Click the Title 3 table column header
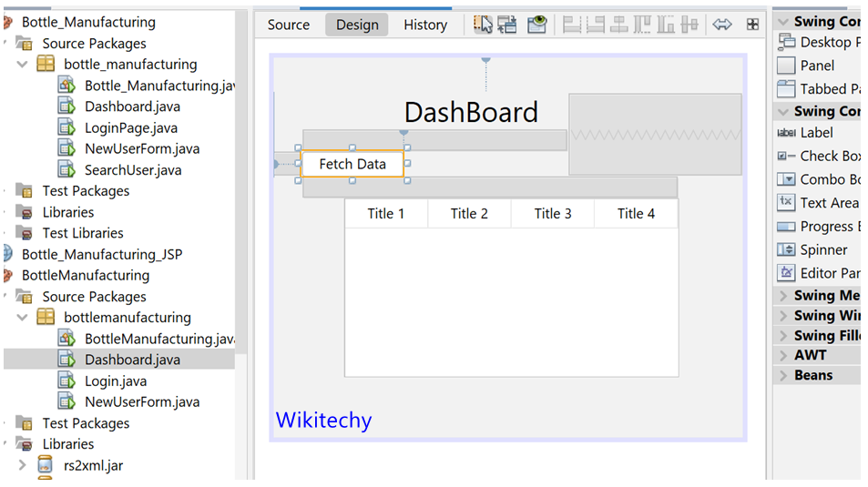 [x=553, y=214]
